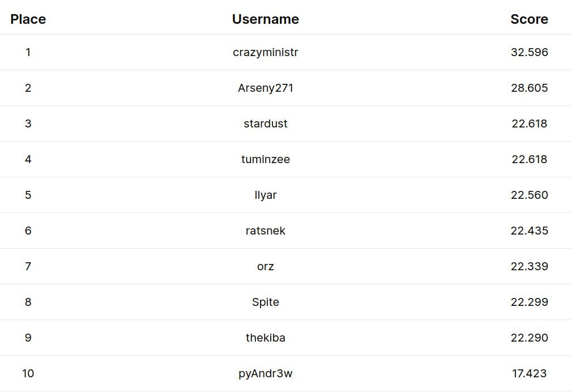Screen dimensions: 571x392
Task: Open Spite's username entry
Action: (x=265, y=302)
